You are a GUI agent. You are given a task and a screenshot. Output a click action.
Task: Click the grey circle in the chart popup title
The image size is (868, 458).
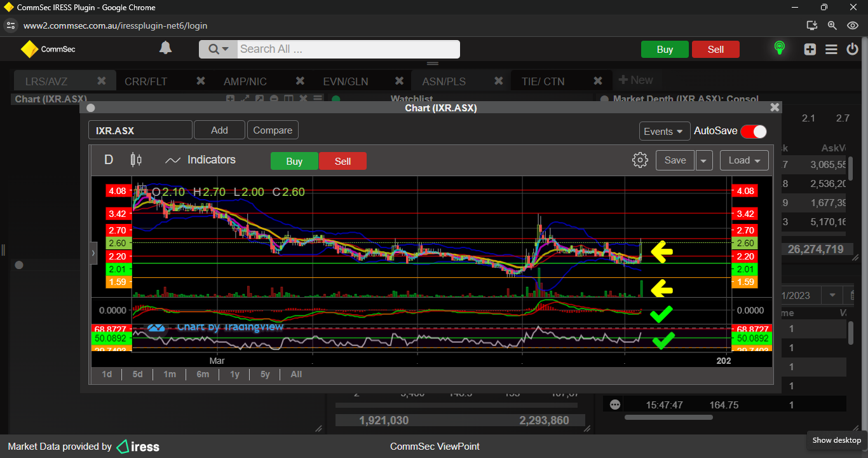coord(91,108)
